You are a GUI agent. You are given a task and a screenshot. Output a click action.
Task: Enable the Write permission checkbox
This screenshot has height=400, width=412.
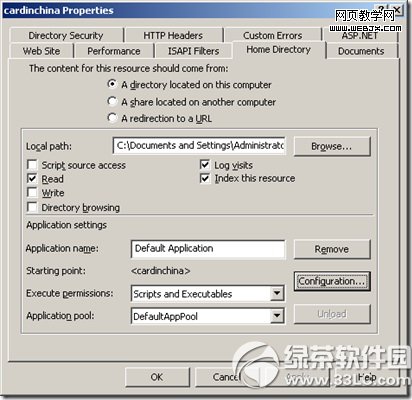pos(32,192)
